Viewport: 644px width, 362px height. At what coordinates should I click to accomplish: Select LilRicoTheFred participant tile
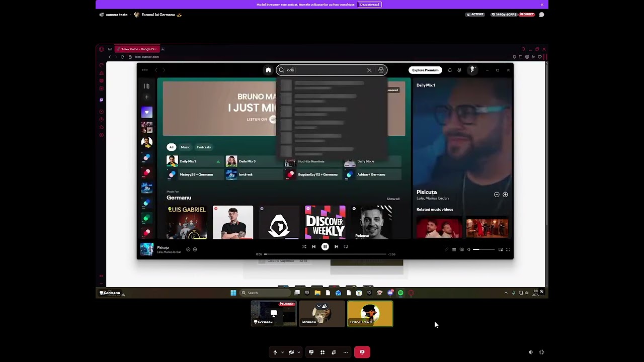coord(370,314)
